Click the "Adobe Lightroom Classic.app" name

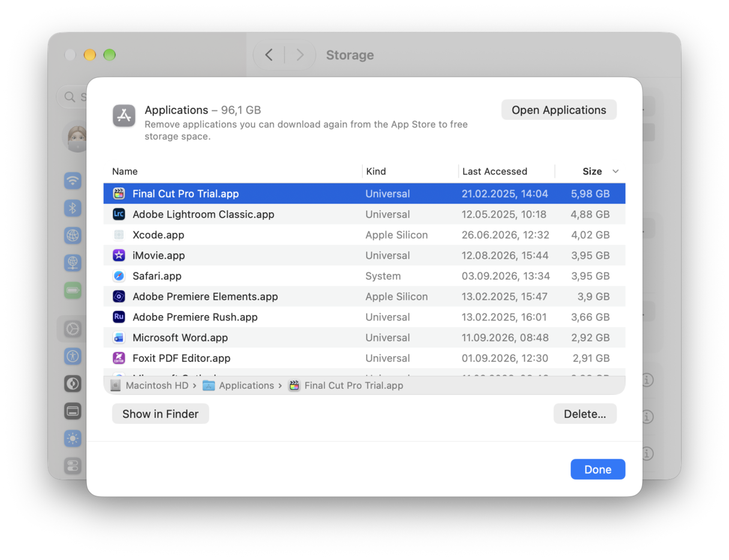(x=203, y=214)
